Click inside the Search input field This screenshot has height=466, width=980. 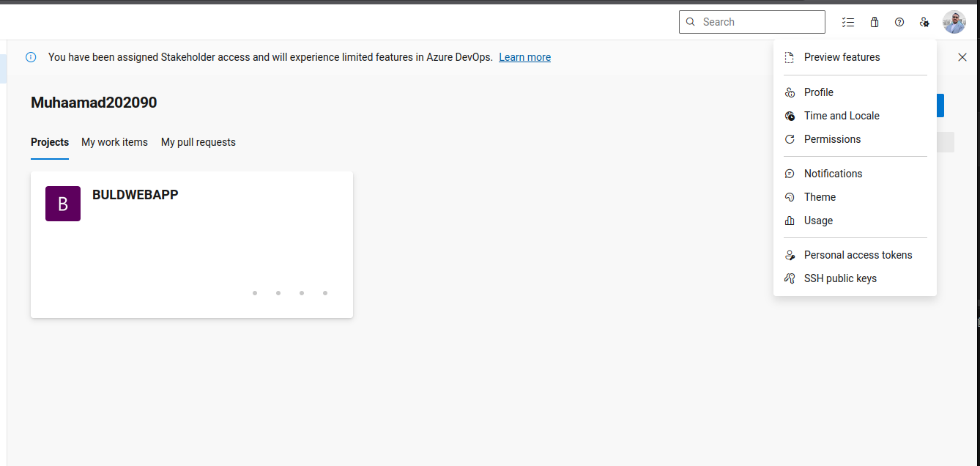click(x=758, y=22)
